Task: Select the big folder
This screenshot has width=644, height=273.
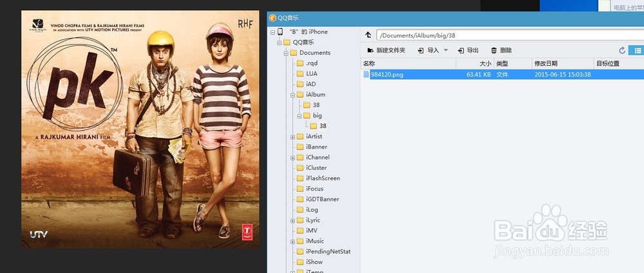Action: 317,115
